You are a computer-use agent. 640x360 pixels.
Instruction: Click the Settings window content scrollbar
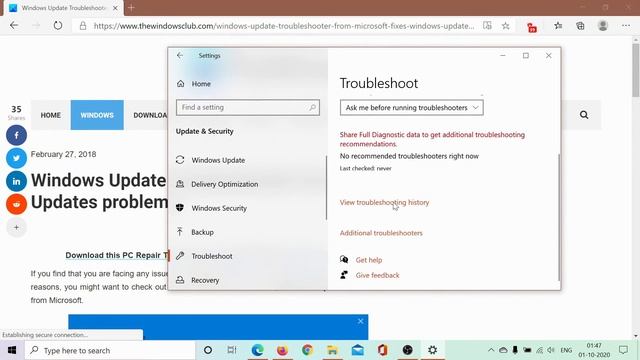tap(559, 217)
